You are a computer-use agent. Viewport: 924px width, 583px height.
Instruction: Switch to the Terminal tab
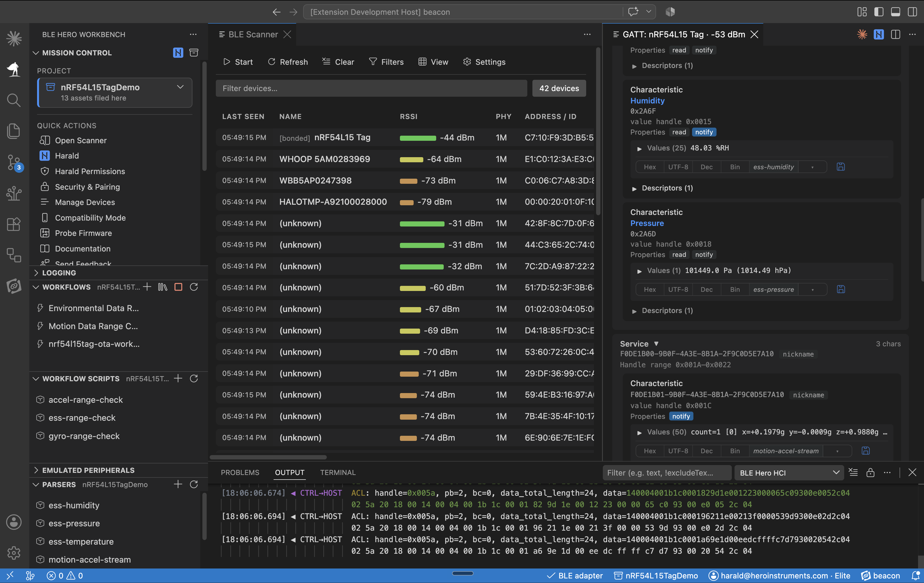(338, 473)
